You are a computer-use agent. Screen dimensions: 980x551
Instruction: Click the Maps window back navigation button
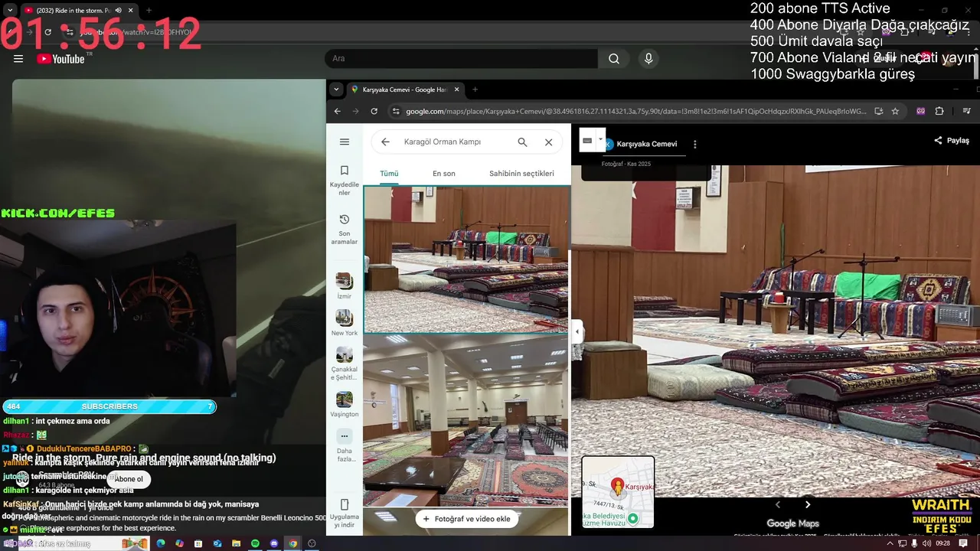click(x=337, y=111)
